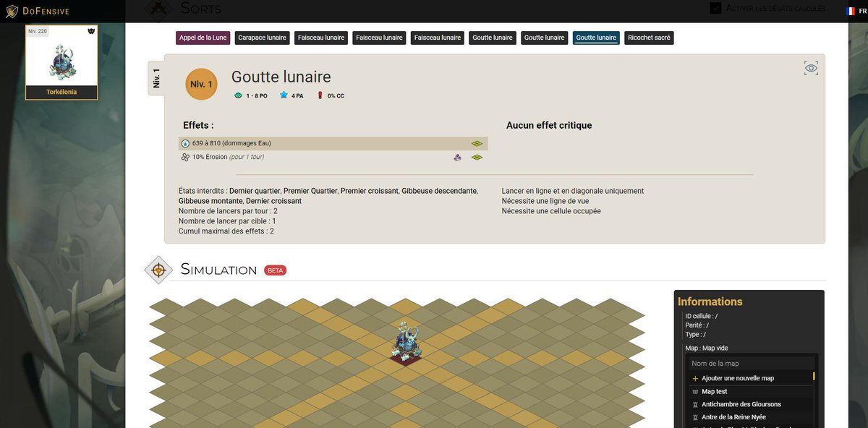Click the '639 à 810 (dommages Eau)' effect

231,143
